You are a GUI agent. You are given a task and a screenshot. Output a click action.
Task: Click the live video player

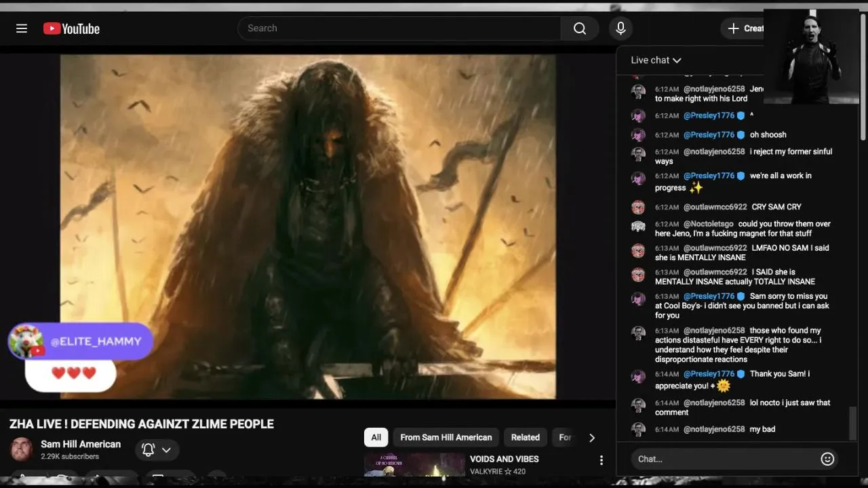(x=308, y=227)
